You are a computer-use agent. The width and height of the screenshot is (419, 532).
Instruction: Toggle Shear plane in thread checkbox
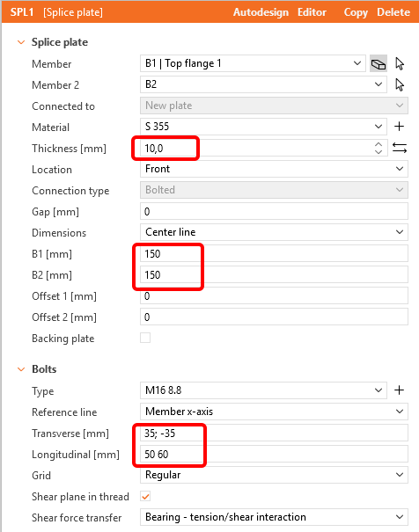(145, 497)
